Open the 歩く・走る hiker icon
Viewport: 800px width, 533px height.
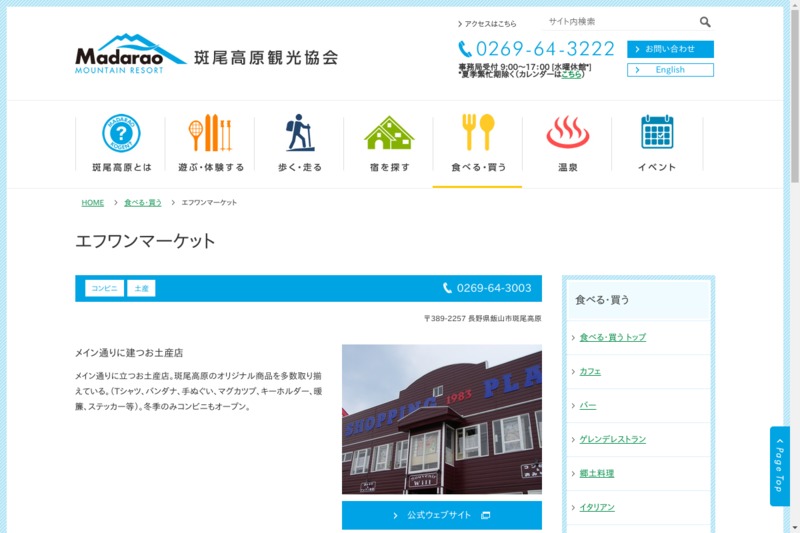coord(299,133)
